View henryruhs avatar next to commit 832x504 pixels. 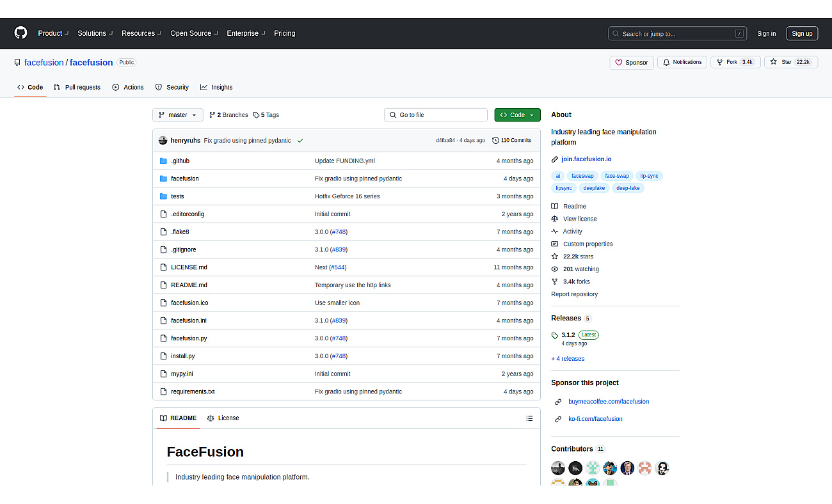pos(163,140)
